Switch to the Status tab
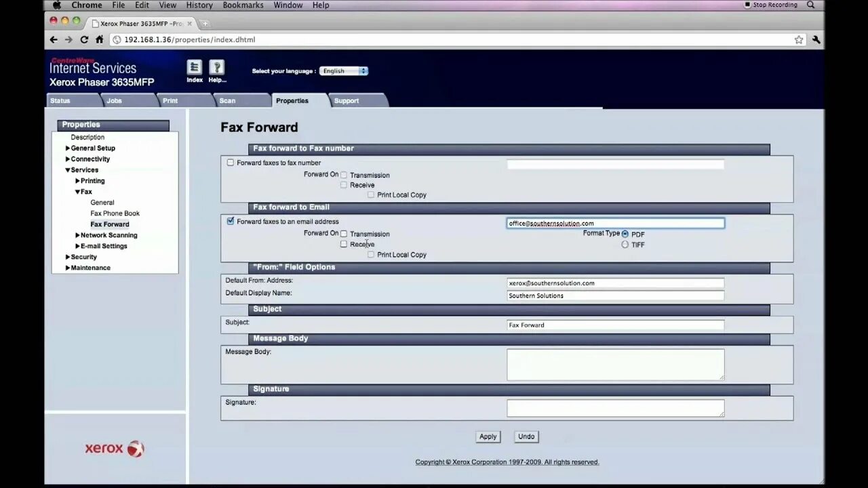The width and height of the screenshot is (868, 488). click(73, 100)
